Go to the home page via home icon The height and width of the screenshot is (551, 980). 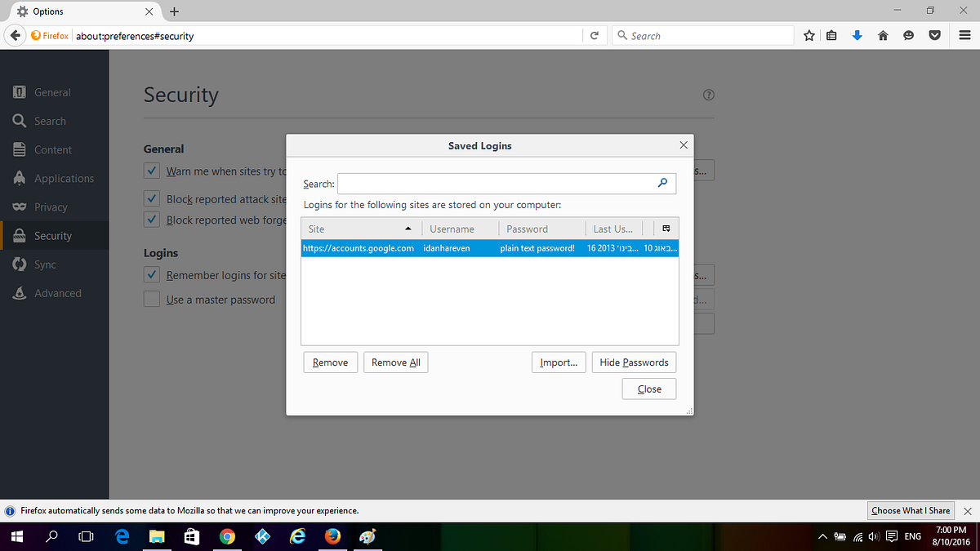tap(883, 35)
